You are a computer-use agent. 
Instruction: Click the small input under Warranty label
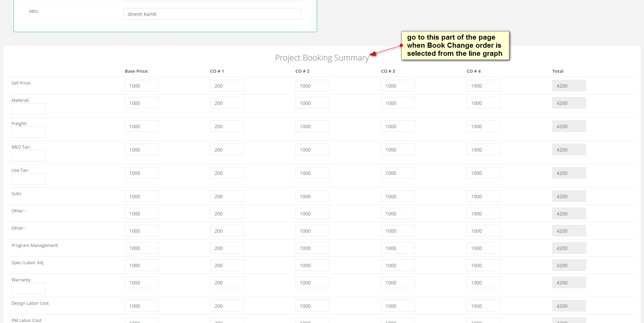pyautogui.click(x=28, y=289)
